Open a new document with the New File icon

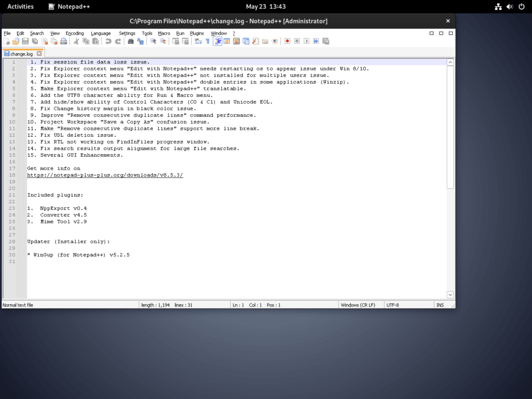pyautogui.click(x=7, y=41)
